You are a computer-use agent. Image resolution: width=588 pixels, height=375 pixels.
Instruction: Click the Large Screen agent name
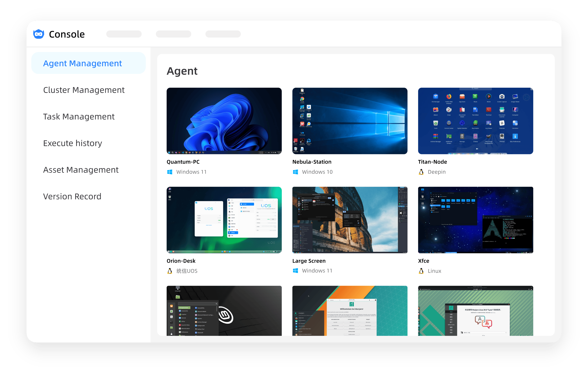click(309, 261)
